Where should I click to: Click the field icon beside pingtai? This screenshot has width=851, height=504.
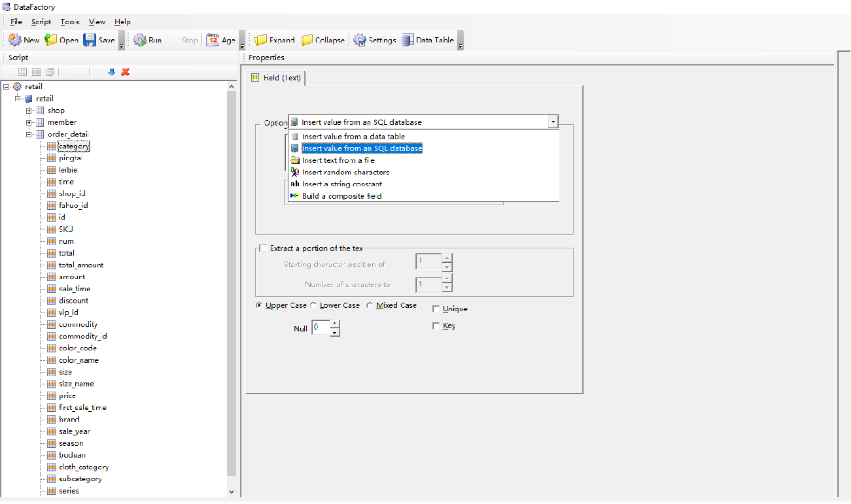pos(51,158)
